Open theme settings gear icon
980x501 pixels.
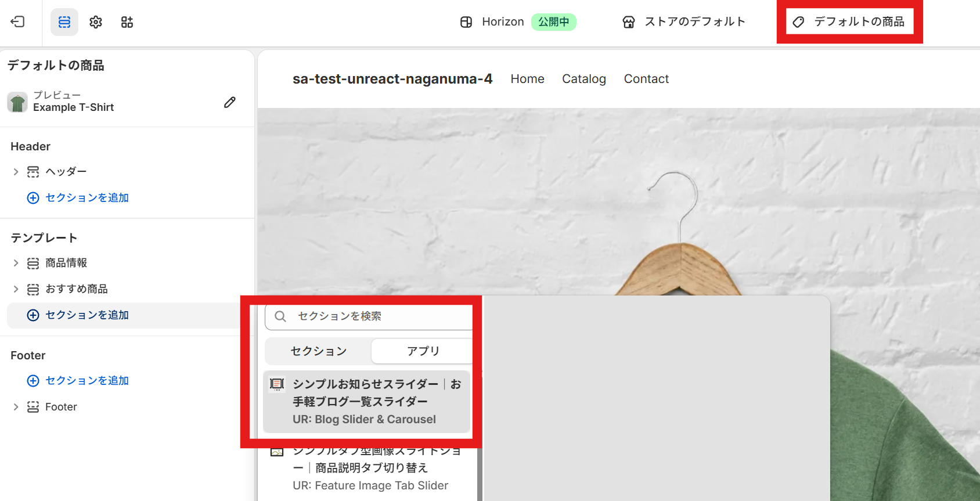point(96,22)
